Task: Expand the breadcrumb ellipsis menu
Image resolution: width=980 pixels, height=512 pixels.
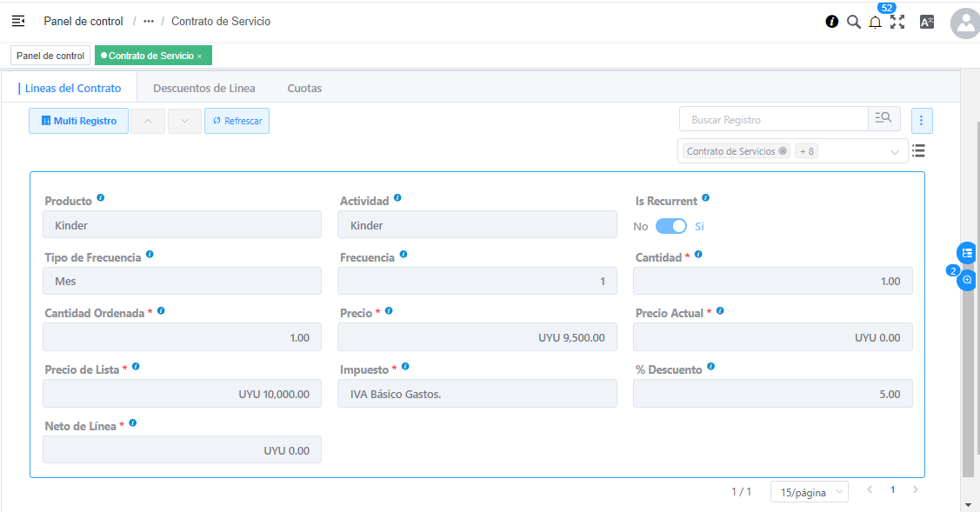Action: [x=149, y=21]
